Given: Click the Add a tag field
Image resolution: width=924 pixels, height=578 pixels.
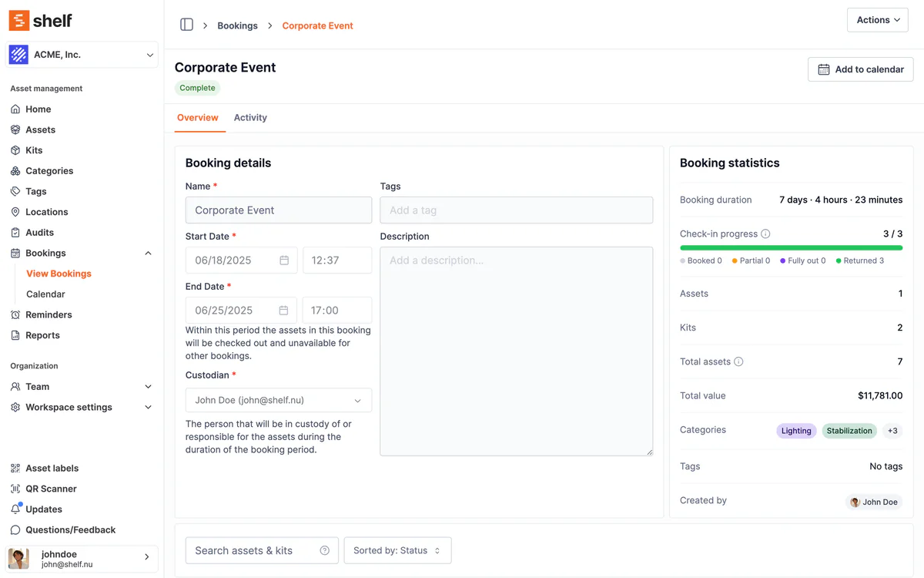Looking at the screenshot, I should point(517,210).
